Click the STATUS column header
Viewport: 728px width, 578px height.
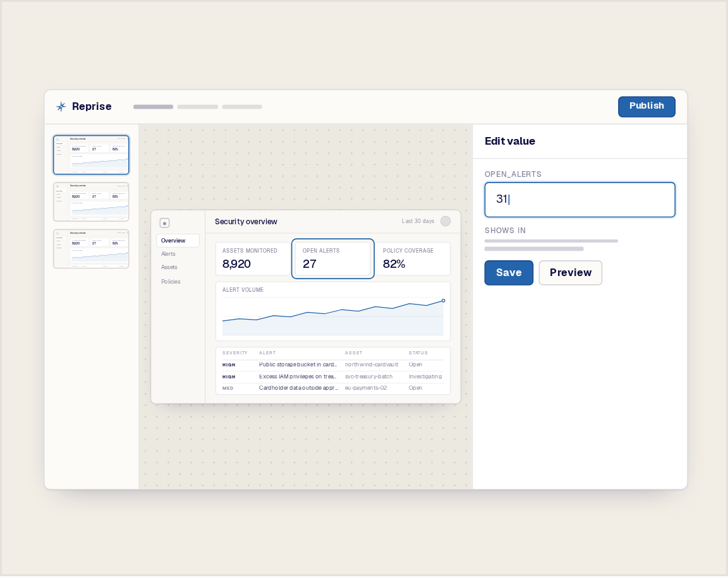(x=418, y=353)
